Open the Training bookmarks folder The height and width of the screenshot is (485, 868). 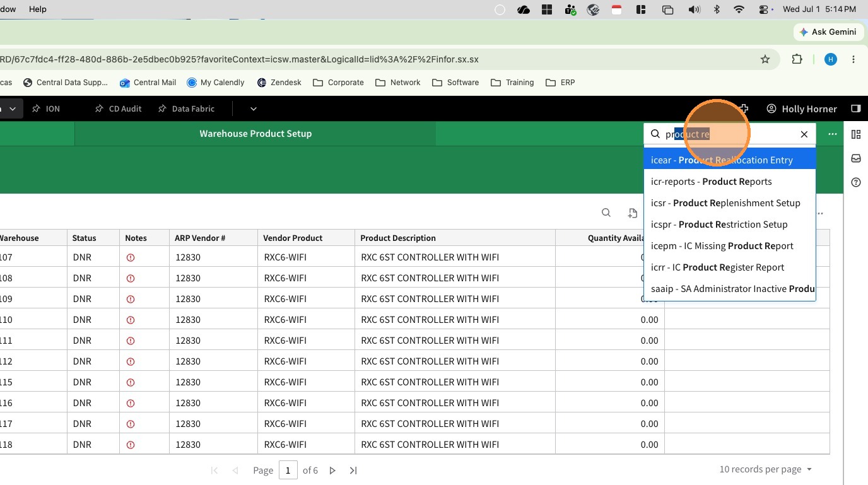tap(512, 83)
